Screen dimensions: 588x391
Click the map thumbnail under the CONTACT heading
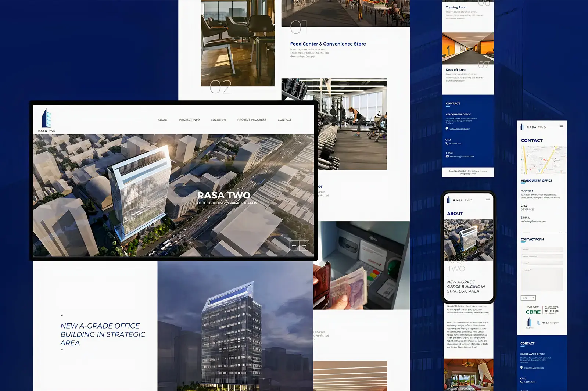tap(544, 160)
